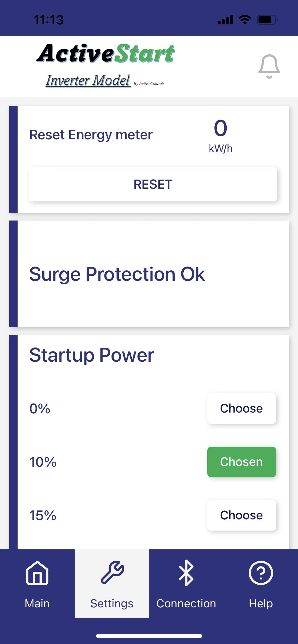298x644 pixels.
Task: Tap the 0 kW/h energy reading
Action: pyautogui.click(x=221, y=135)
